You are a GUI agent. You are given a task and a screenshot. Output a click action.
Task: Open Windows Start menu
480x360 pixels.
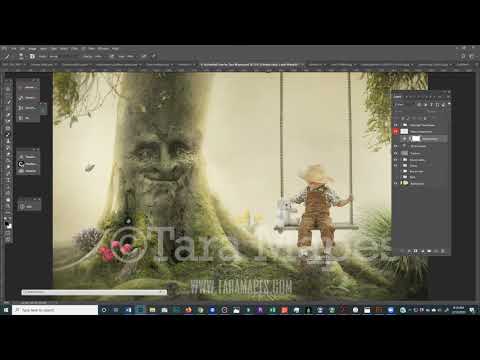click(6, 310)
